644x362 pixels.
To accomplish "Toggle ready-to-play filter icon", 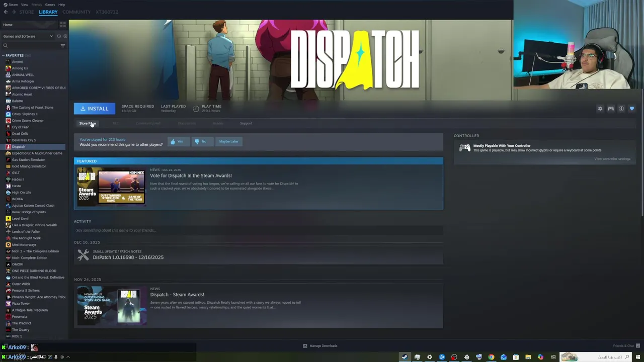I will pyautogui.click(x=65, y=36).
